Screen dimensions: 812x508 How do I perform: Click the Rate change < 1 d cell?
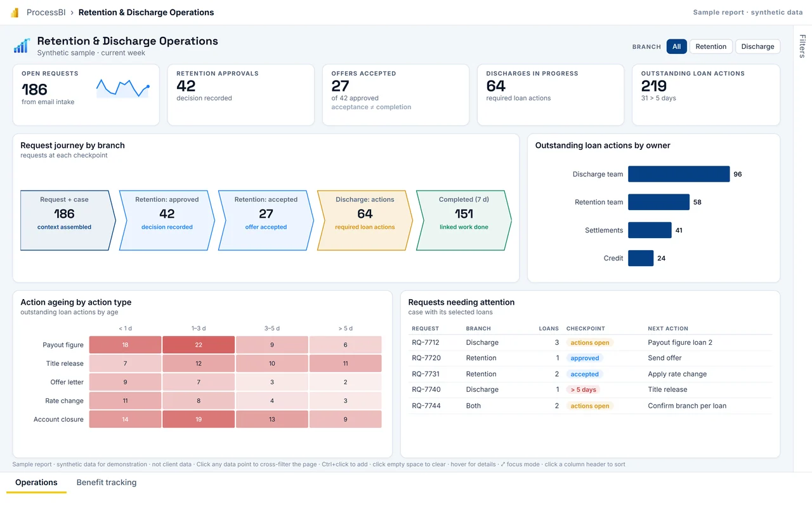click(125, 401)
